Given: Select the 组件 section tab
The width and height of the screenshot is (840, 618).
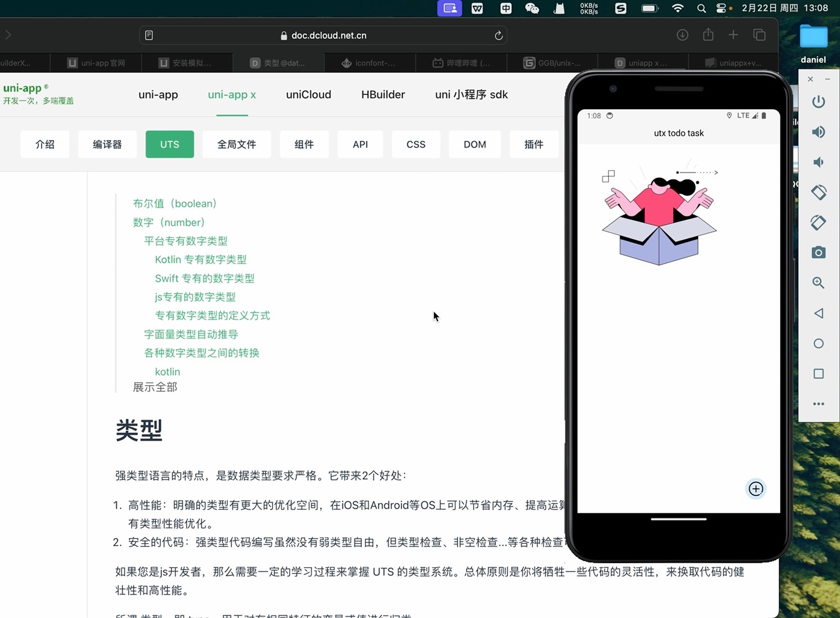Looking at the screenshot, I should (x=304, y=144).
